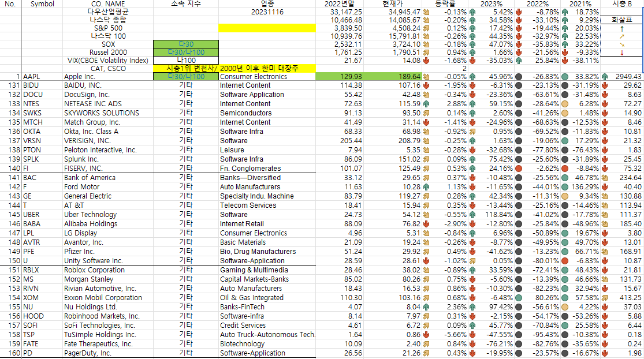Click dark circle beside PTON's -77.80%

(519, 149)
